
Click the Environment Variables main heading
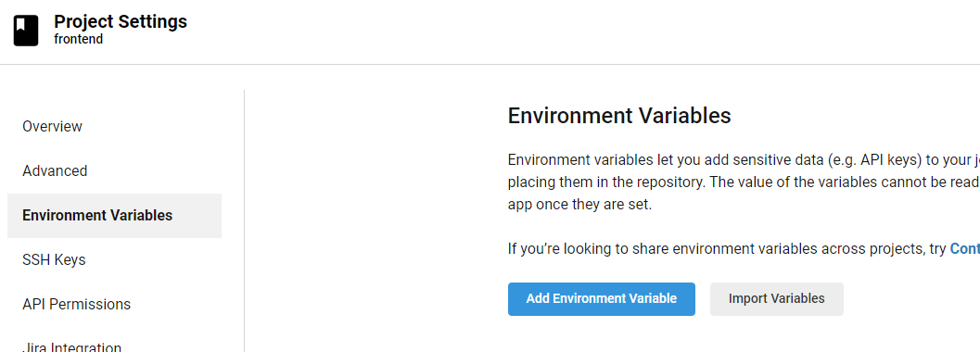pos(619,116)
